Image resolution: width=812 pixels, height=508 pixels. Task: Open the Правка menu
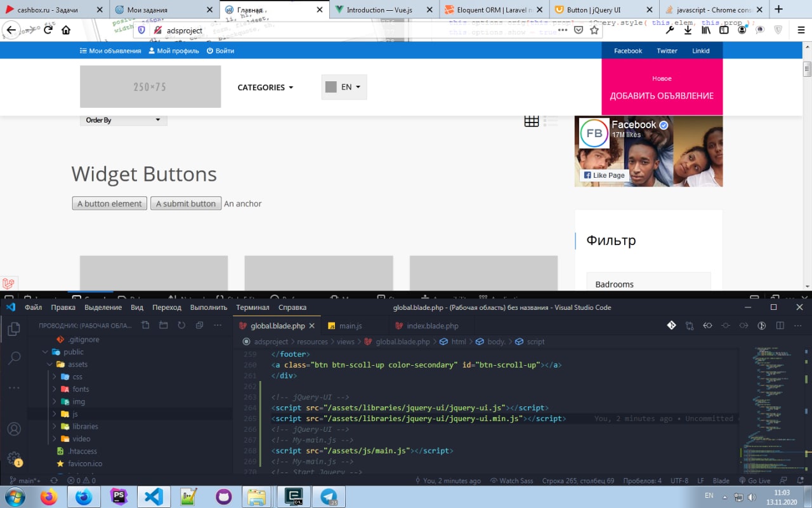63,307
